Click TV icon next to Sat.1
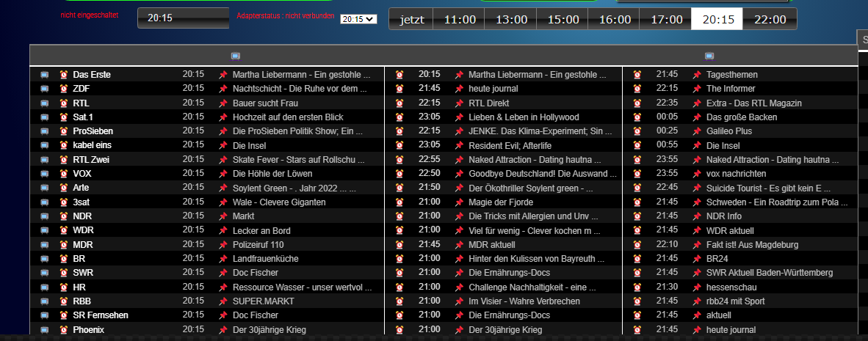Screen dimensions: 868x341 coord(44,117)
